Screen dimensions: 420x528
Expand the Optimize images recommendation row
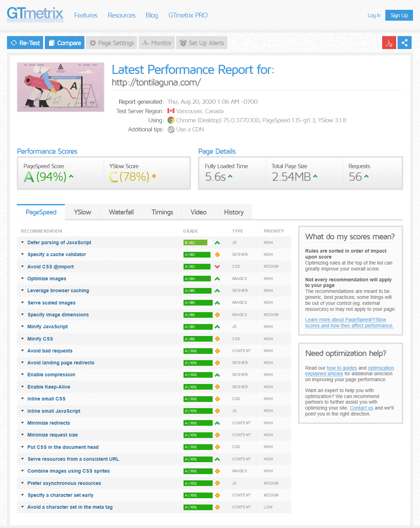(47, 279)
